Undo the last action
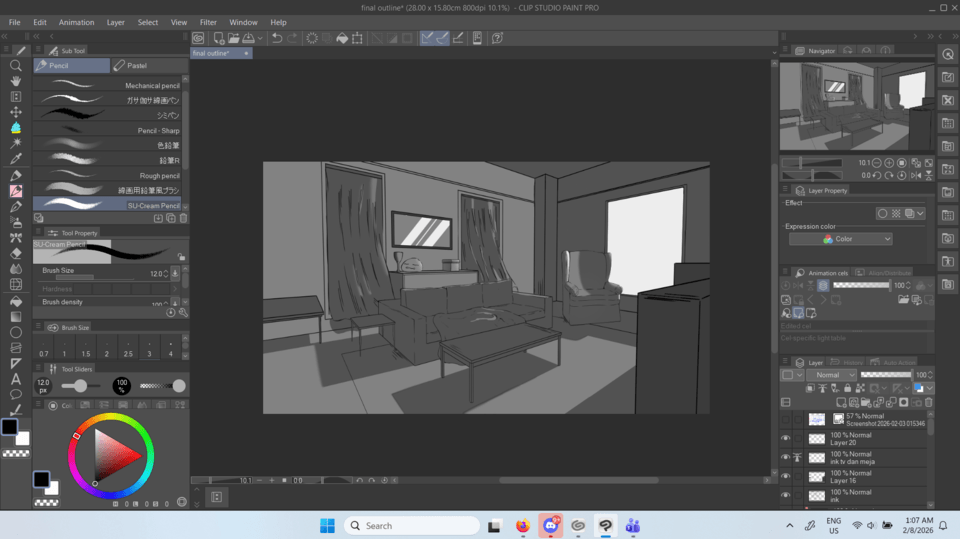Screen dimensions: 960x539 click(277, 38)
